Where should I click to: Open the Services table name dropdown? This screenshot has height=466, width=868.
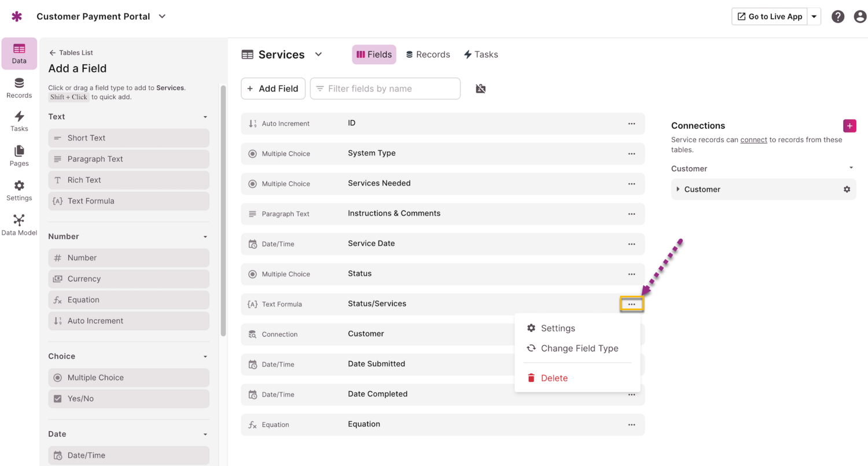tap(318, 54)
